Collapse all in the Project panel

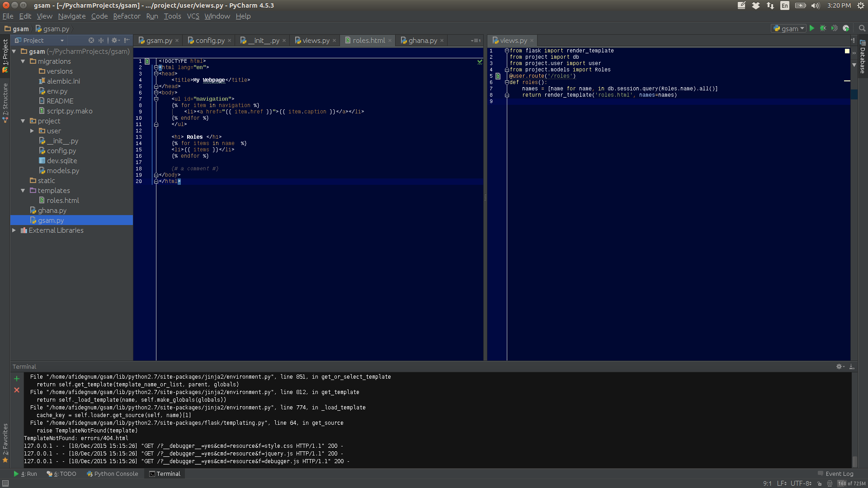coord(101,40)
